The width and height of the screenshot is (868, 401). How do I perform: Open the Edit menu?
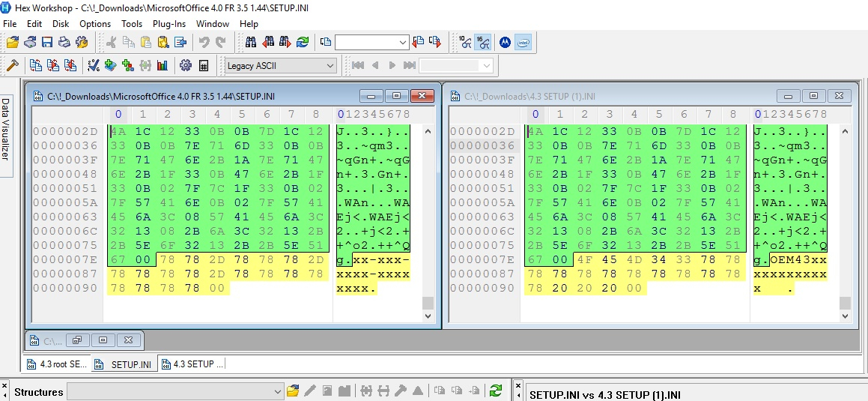[34, 24]
